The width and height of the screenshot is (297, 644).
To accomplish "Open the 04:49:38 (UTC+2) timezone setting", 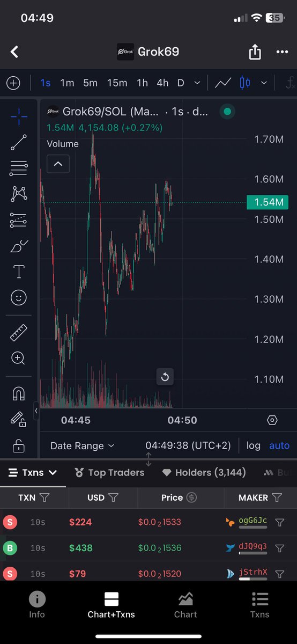I will coord(188,445).
